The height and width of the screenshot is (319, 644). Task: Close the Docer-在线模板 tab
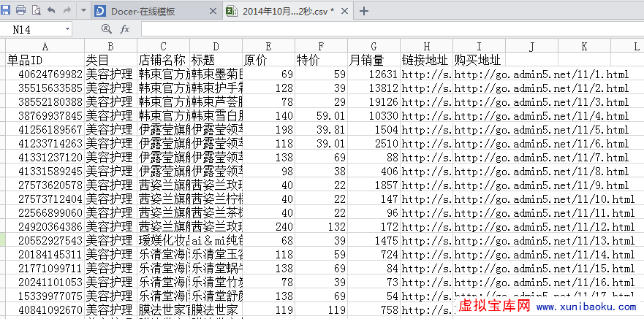213,12
